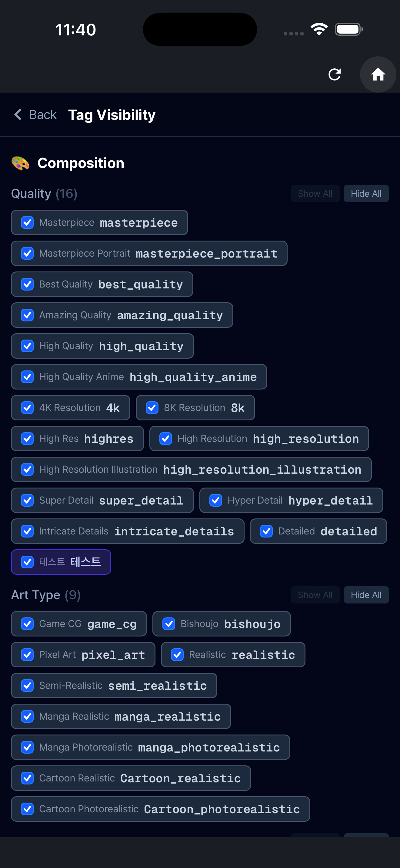The height and width of the screenshot is (868, 400).
Task: Show All tags in Quality section
Action: 315,193
